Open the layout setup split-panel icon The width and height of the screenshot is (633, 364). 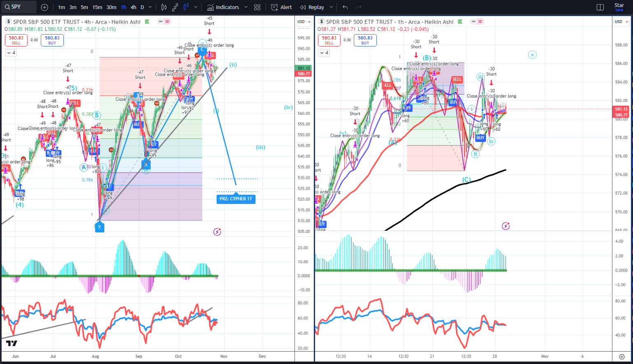pos(600,7)
